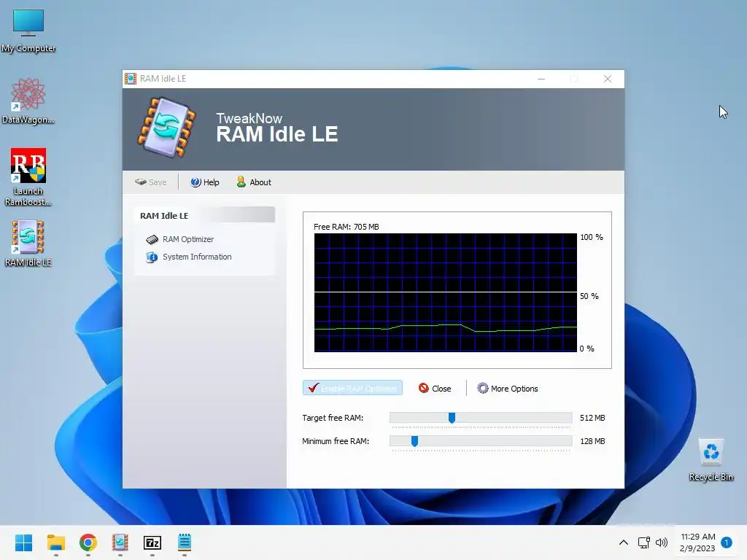Click the 128 MB minimum value
Screen dimensions: 747x560
[592, 441]
